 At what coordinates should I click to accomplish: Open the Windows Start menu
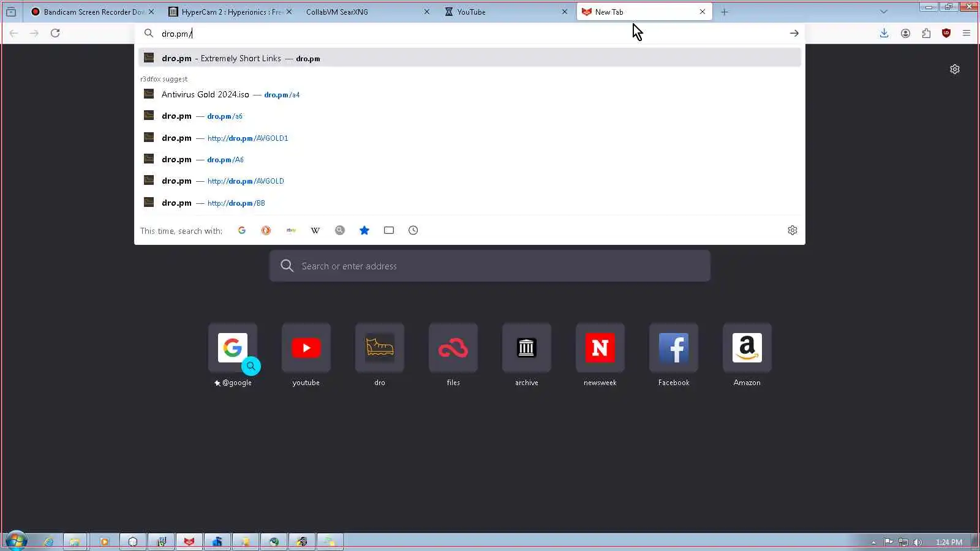pos(16,541)
